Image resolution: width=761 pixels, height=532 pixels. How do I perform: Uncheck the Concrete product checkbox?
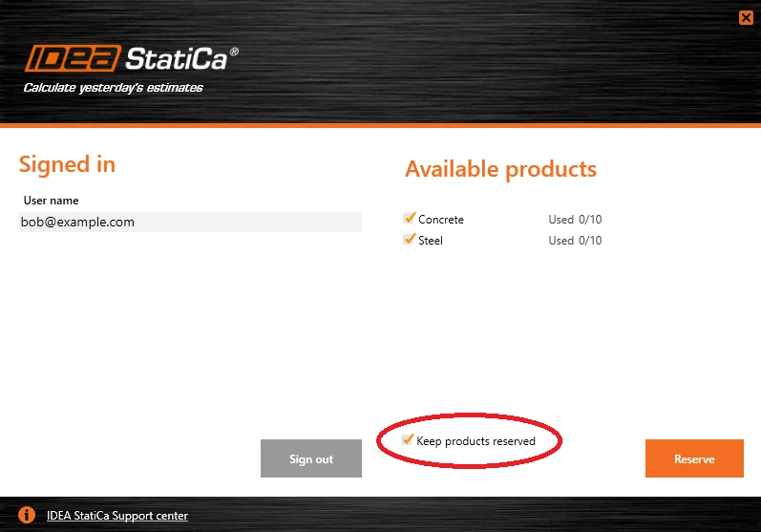pos(409,219)
